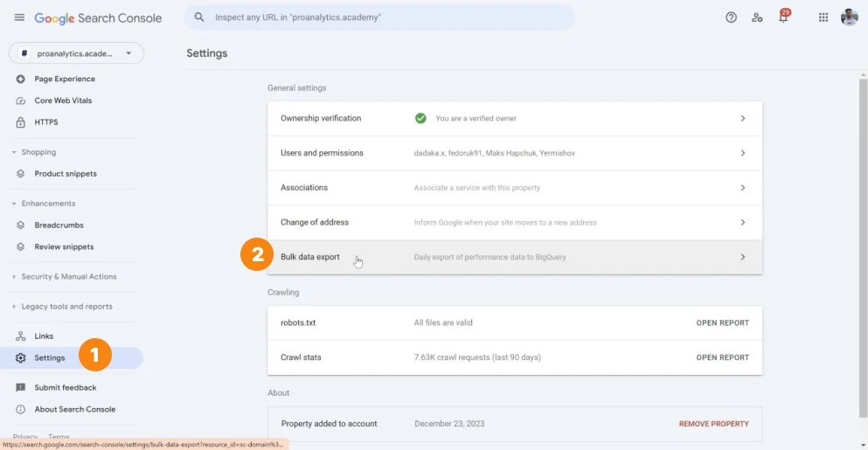Click the Product snippets layers icon
This screenshot has width=868, height=450.
20,173
